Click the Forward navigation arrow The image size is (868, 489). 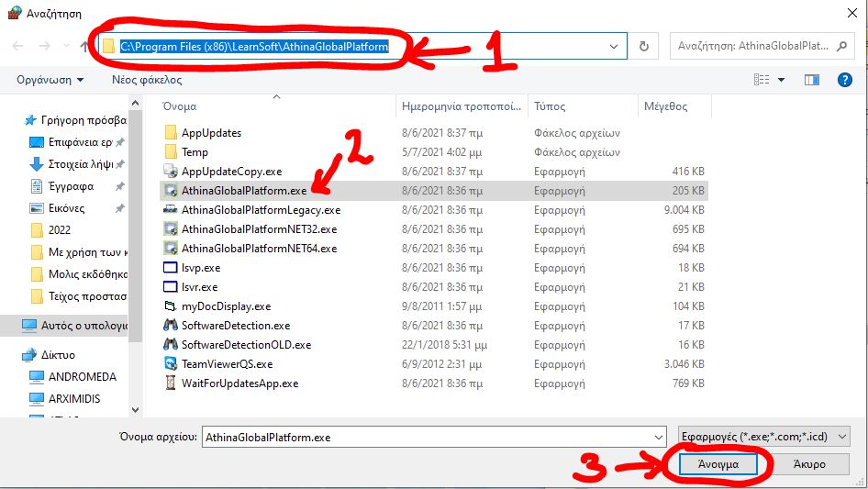[44, 46]
